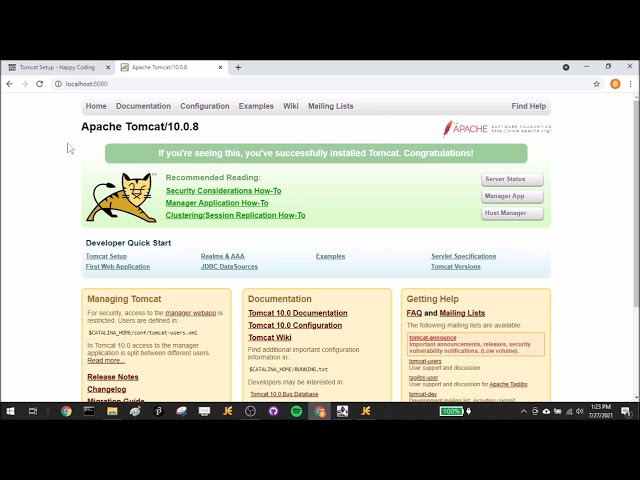
Task: Open File Explorer from the taskbar
Action: [112, 411]
